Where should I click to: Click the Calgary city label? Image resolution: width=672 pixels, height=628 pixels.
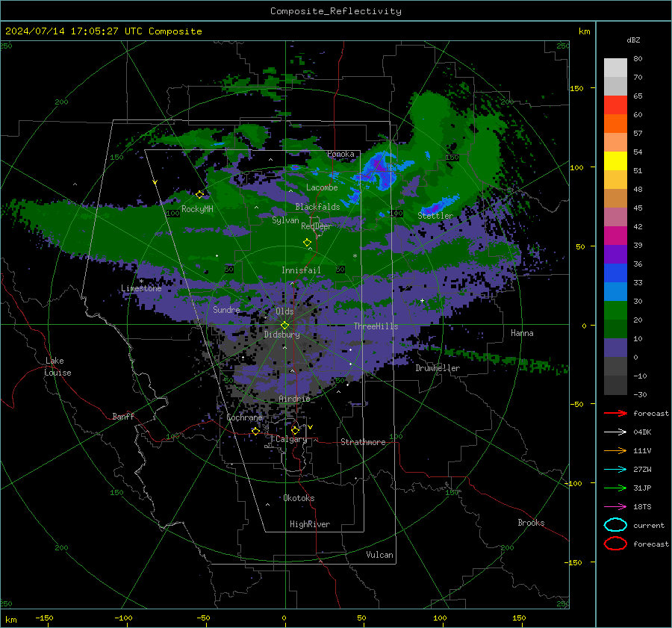point(291,439)
